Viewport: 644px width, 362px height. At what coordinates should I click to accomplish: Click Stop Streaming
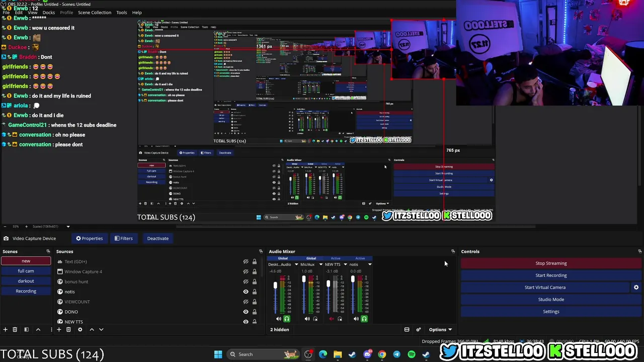point(551,263)
